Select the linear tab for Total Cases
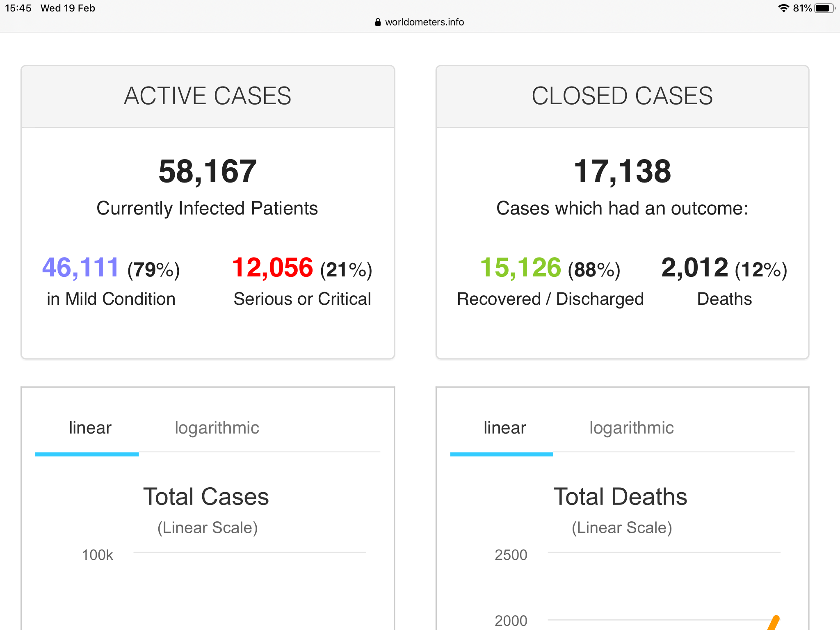This screenshot has height=630, width=840. 90,428
